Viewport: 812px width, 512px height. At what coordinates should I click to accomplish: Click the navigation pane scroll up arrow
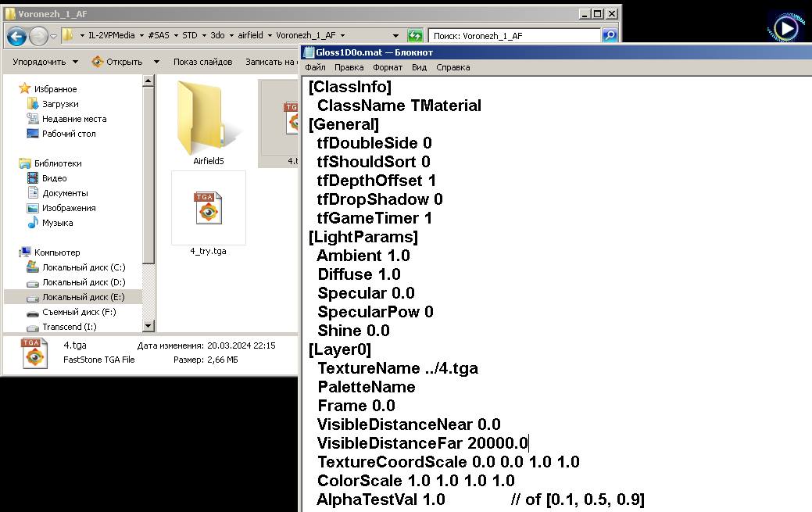(148, 81)
